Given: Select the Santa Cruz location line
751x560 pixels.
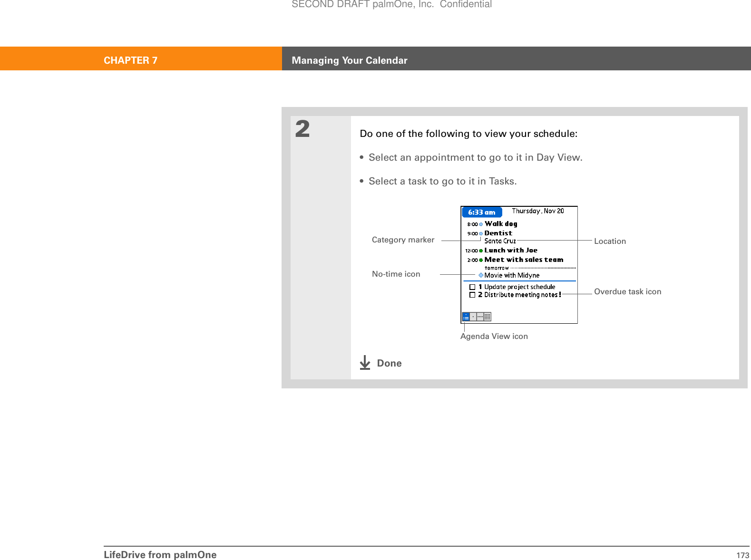Looking at the screenshot, I should pos(500,241).
